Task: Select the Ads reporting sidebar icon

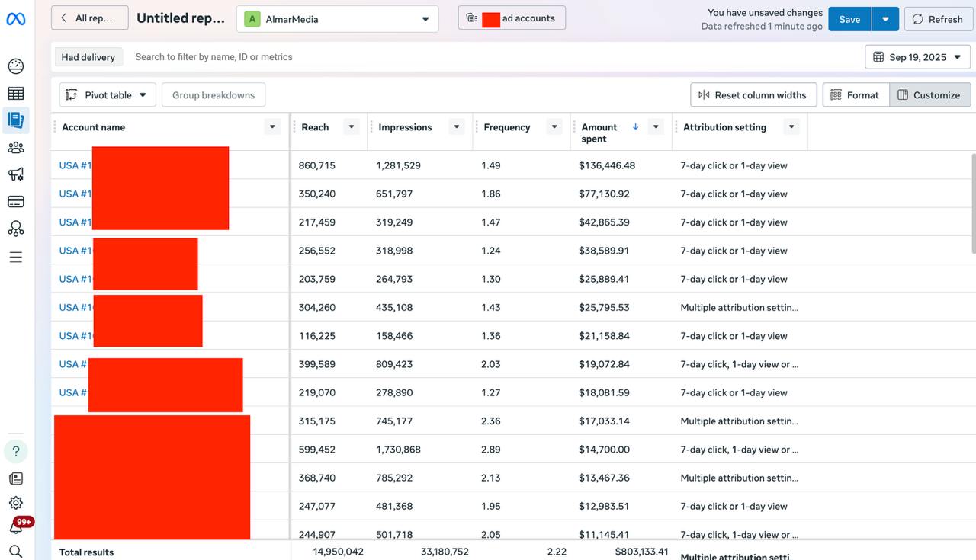Action: (15, 120)
